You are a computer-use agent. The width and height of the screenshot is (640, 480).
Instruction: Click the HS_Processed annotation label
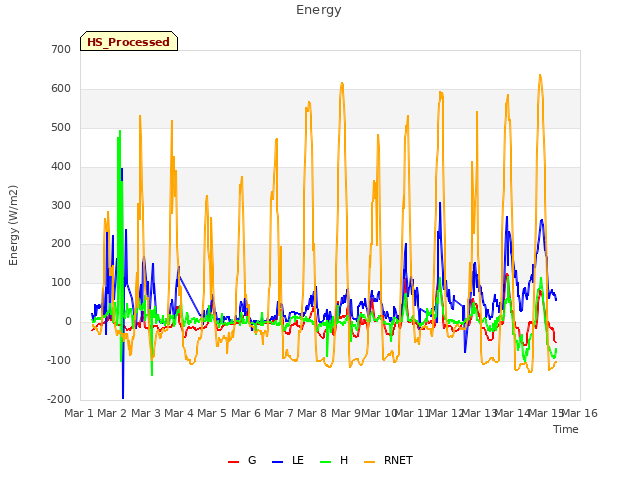tap(129, 41)
